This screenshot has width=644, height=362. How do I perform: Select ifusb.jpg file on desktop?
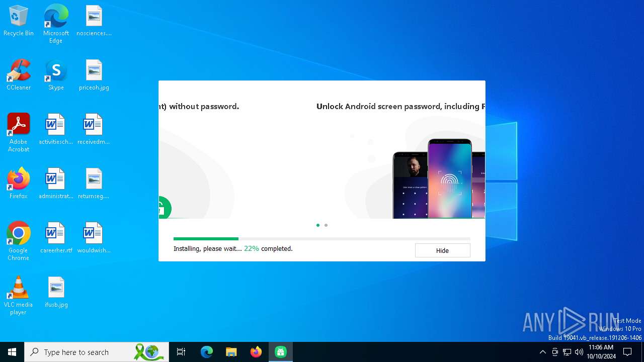click(x=56, y=293)
